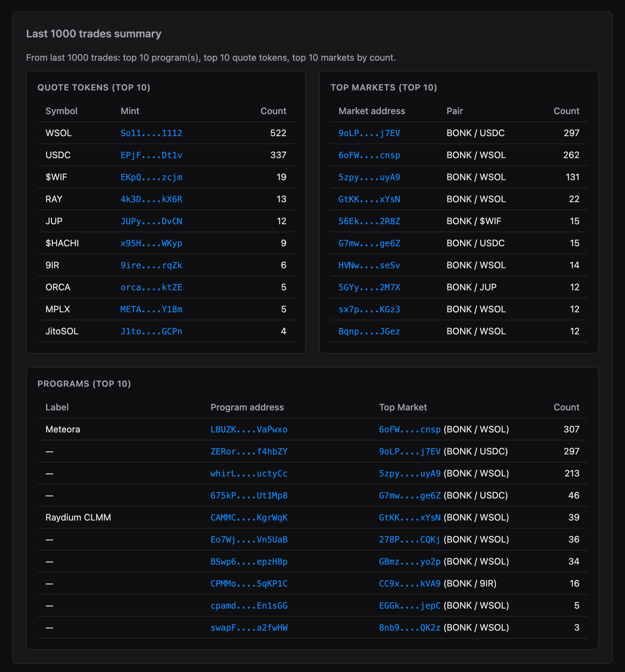Open top market GtKK....xYsN in Programs table

410,518
